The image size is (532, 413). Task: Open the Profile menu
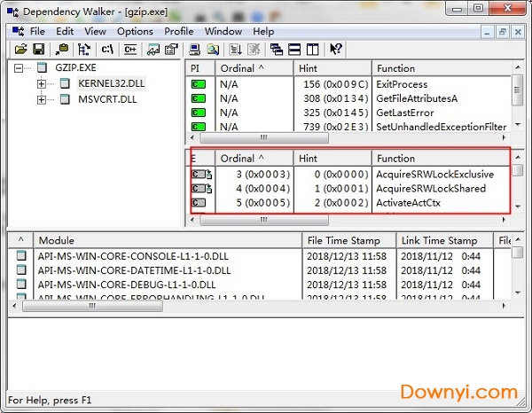178,31
